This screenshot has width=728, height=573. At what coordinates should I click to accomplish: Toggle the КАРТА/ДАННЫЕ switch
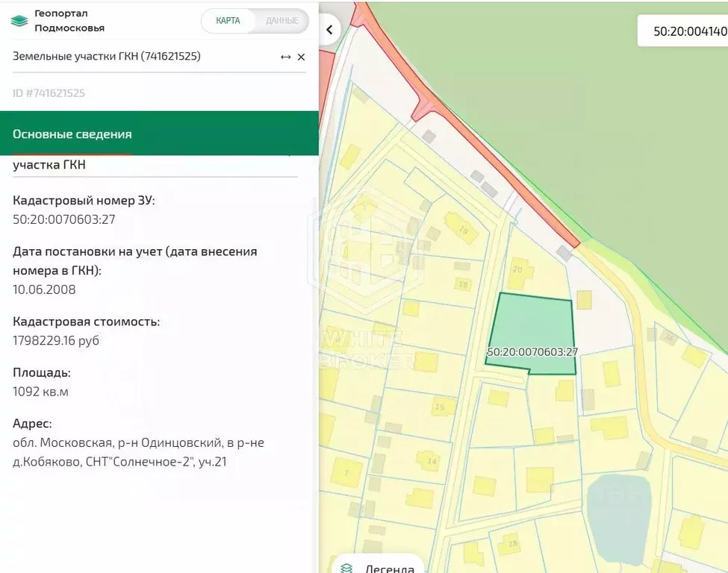[x=254, y=21]
